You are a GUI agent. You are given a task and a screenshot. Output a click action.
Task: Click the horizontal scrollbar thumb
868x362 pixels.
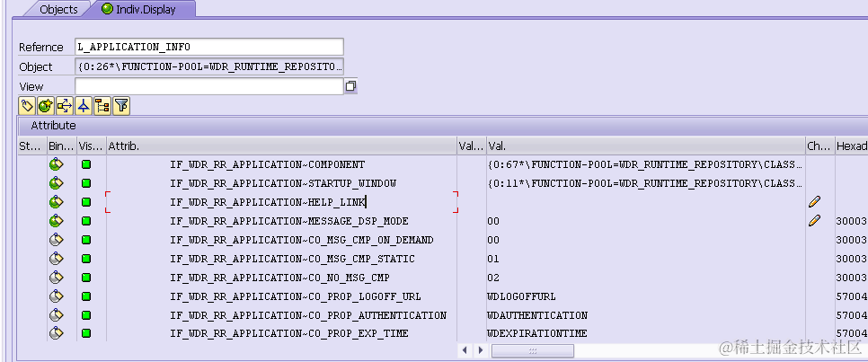pos(533,350)
